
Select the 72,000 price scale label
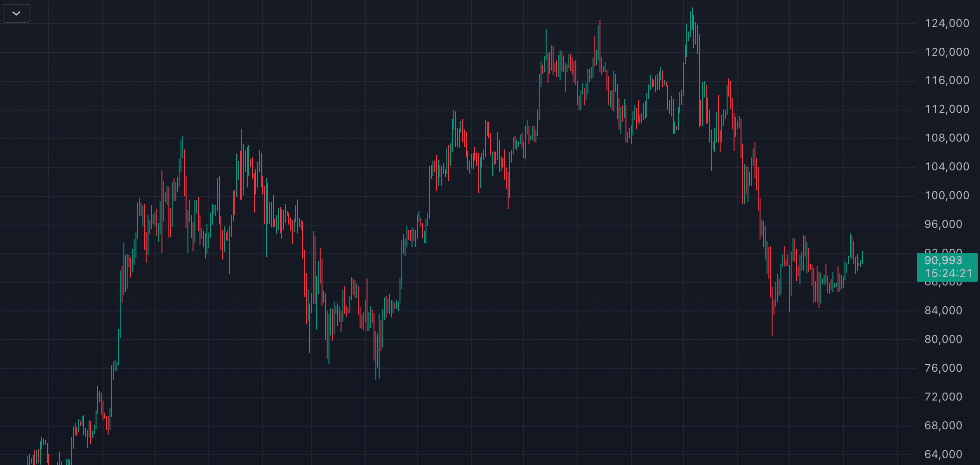943,397
